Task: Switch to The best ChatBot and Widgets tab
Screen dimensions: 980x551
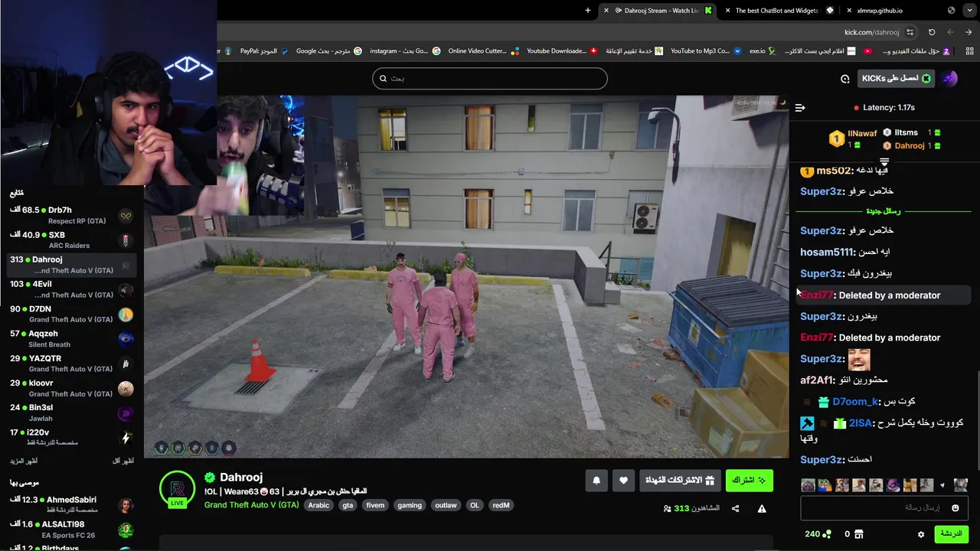Action: tap(781, 11)
